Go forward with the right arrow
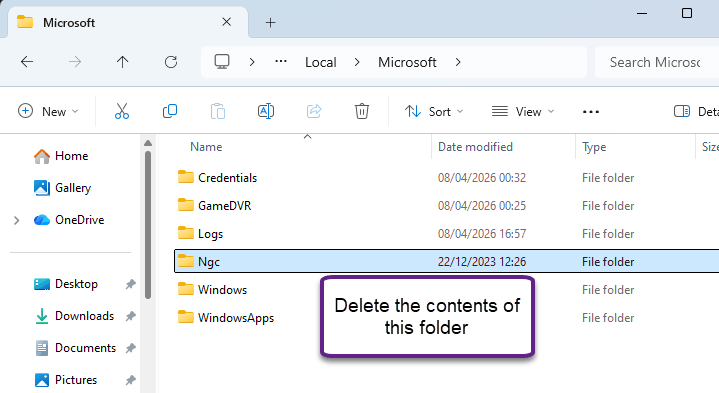This screenshot has width=719, height=393. coord(75,62)
